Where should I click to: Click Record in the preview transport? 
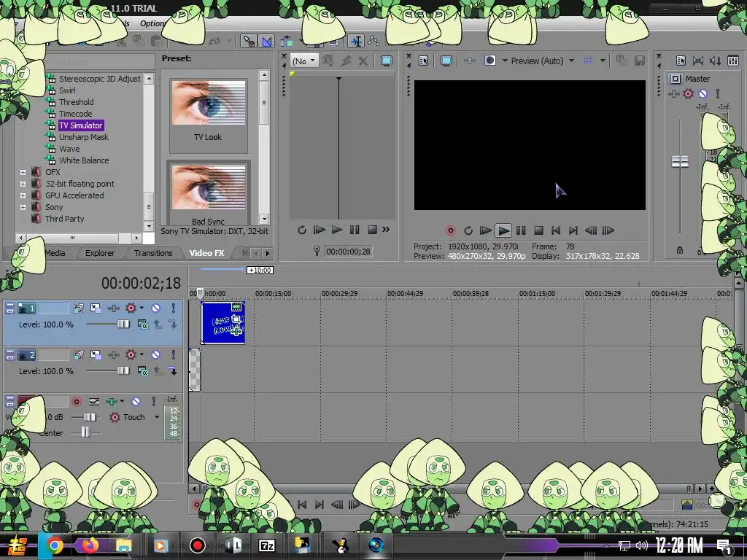point(450,231)
